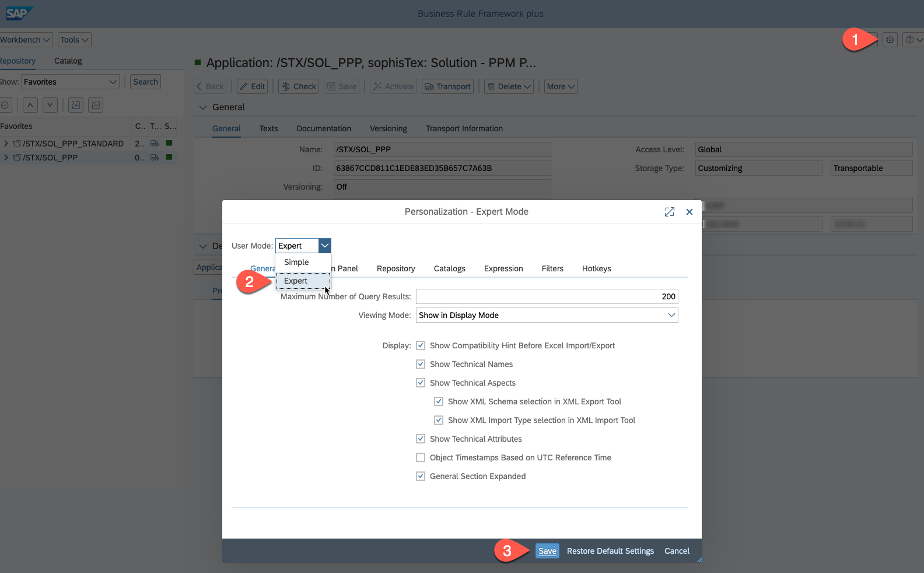Image resolution: width=924 pixels, height=573 pixels.
Task: Maximize the Personalization dialog with expand icon
Action: 669,212
